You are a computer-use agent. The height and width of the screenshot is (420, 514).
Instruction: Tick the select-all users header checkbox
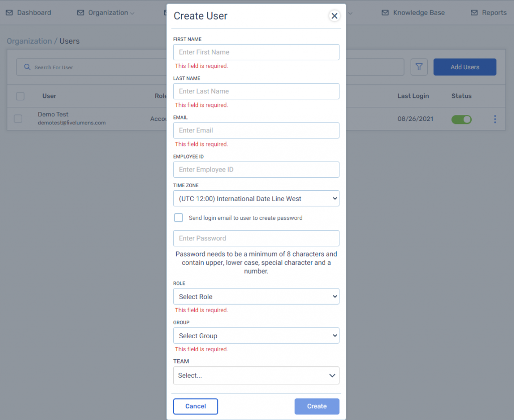(20, 96)
